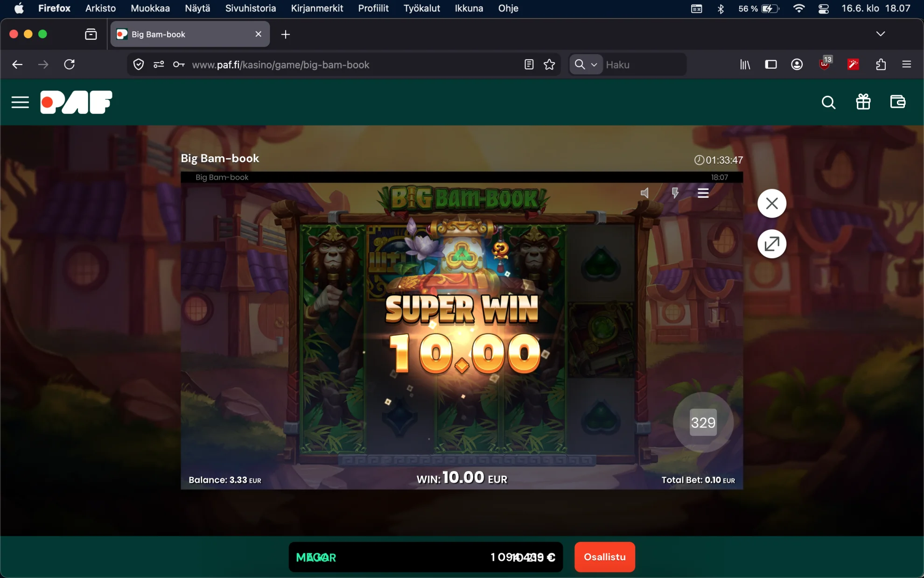
Task: Open the Ikkuna menu
Action: point(469,8)
